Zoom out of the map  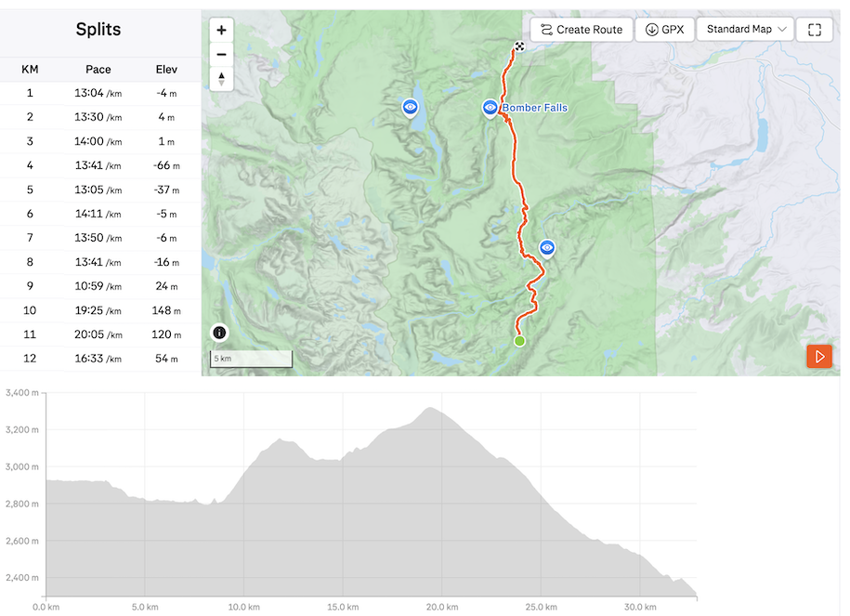point(221,54)
